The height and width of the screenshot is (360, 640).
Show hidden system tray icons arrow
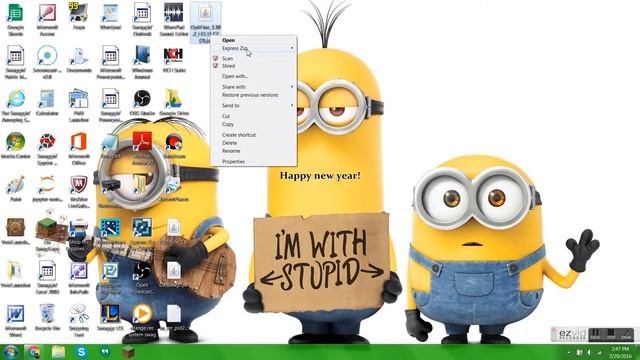tap(569, 352)
